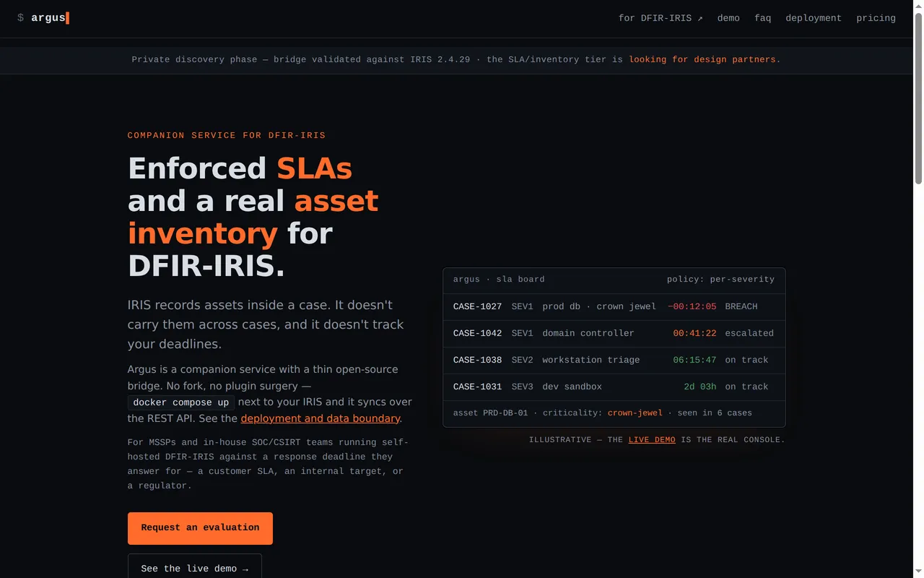Open the faq nav item
The height and width of the screenshot is (578, 924).
click(x=762, y=18)
